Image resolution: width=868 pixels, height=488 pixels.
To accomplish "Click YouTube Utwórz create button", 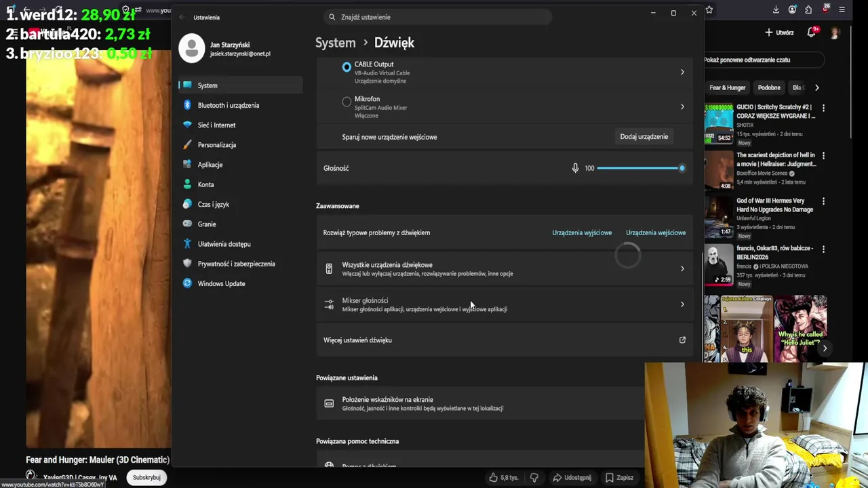I will [x=779, y=33].
